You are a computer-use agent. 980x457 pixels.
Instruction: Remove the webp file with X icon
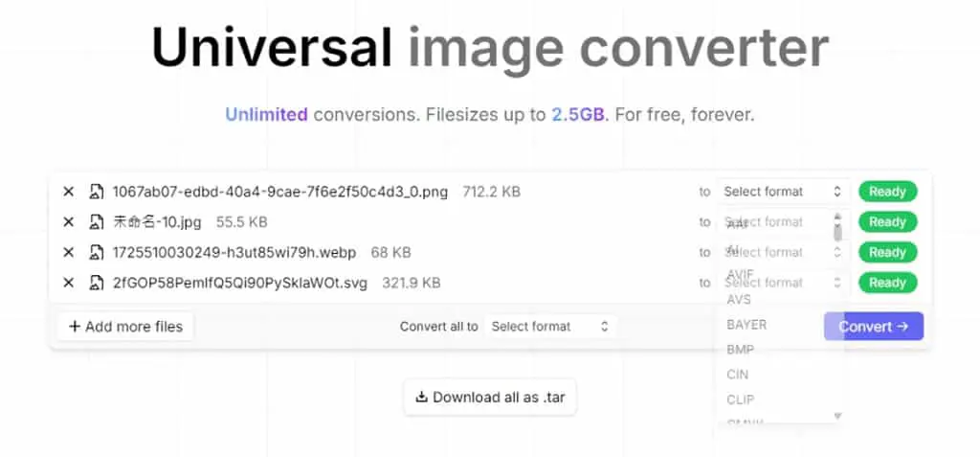68,252
